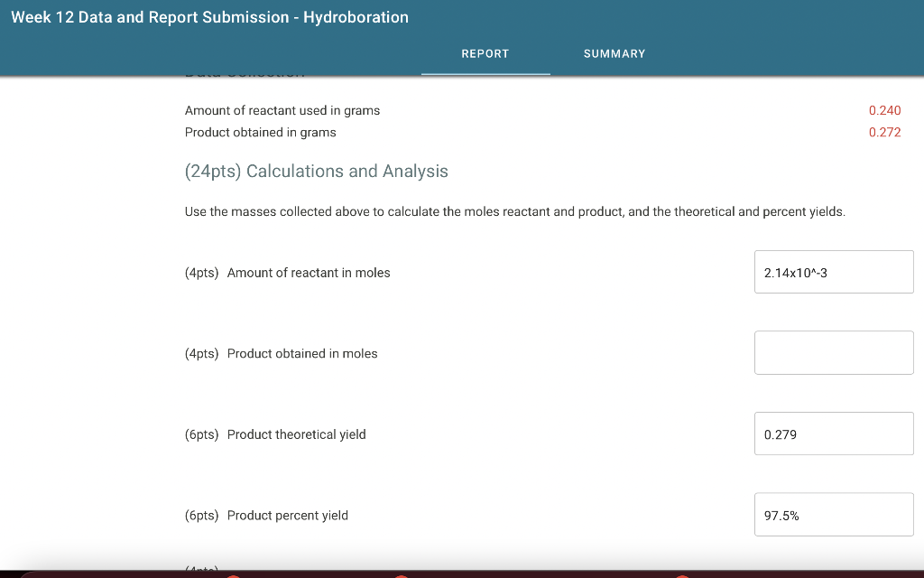Select the Amount of reactant in moles field
This screenshot has height=578, width=924.
point(833,272)
